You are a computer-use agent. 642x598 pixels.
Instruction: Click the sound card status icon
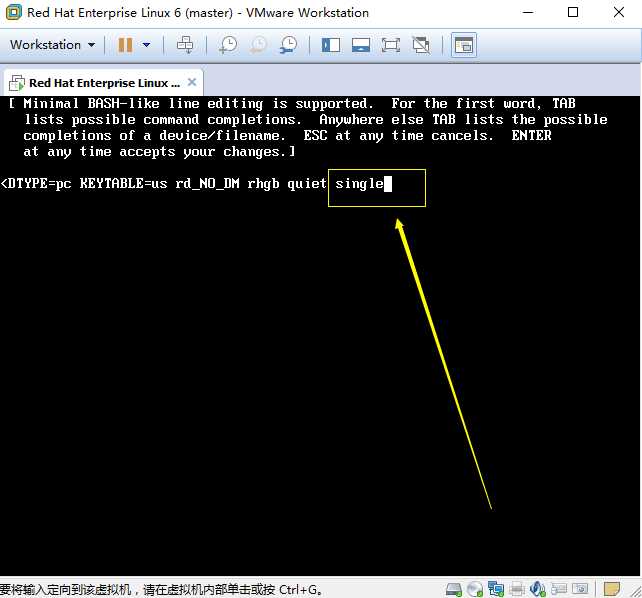(538, 589)
